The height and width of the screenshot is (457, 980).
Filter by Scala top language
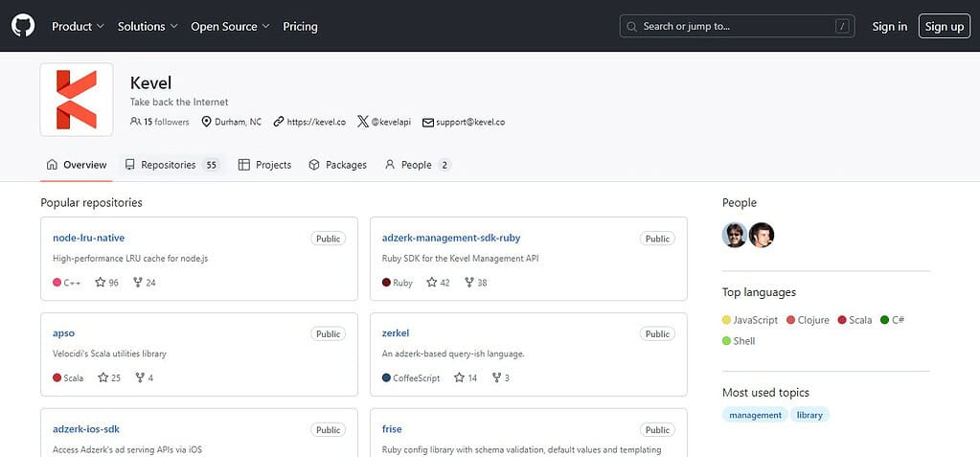pyautogui.click(x=855, y=320)
